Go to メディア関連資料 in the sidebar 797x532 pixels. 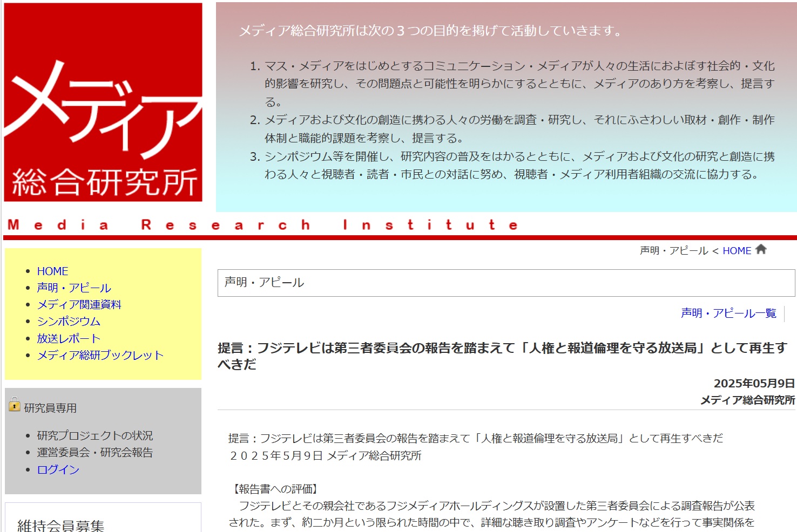[79, 304]
